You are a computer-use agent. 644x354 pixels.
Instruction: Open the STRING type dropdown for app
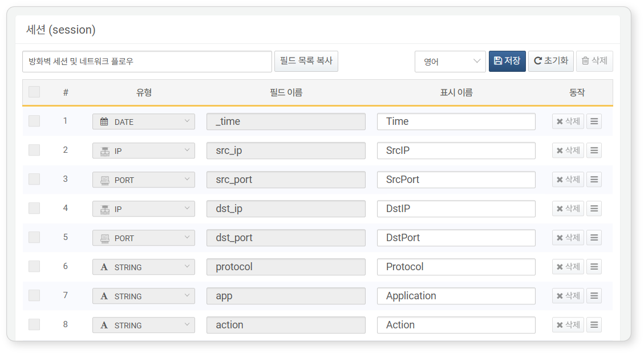144,296
